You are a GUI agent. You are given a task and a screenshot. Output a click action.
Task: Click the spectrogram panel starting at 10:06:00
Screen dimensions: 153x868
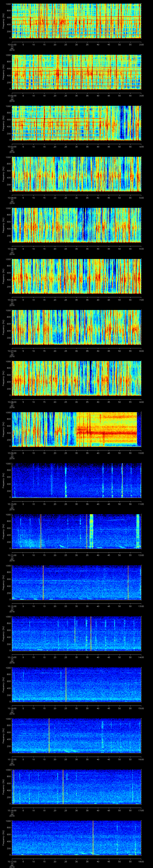pyautogui.click(x=77, y=276)
